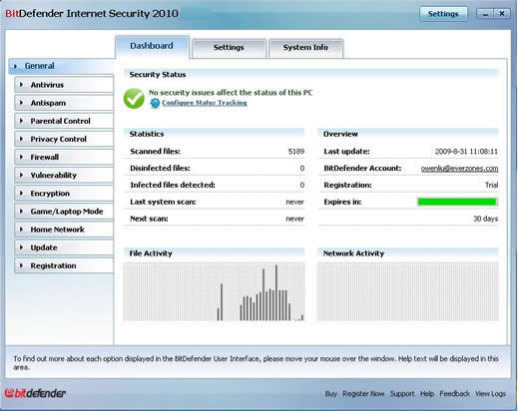Click the Feedback link in footer
518x411 pixels.
tap(454, 394)
